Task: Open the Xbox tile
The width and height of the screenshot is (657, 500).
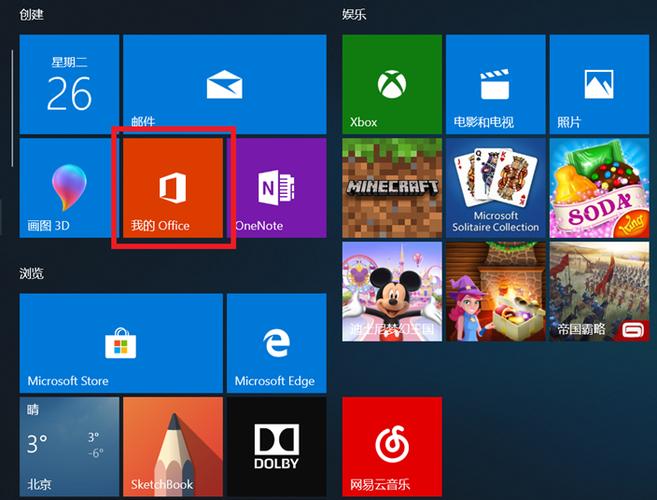Action: [391, 84]
